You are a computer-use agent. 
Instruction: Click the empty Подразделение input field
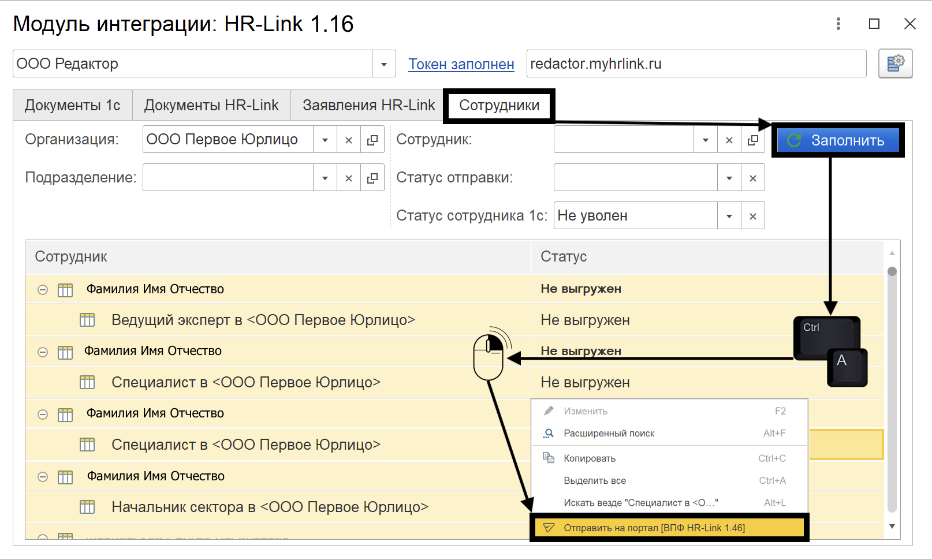(228, 178)
